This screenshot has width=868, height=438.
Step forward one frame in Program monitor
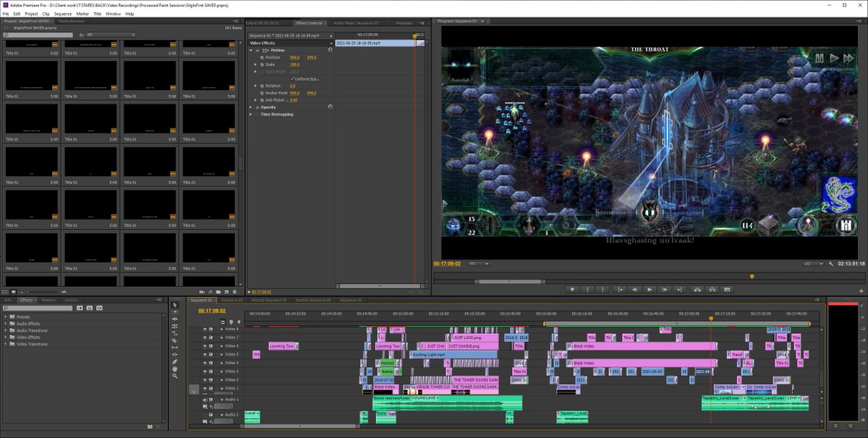click(x=665, y=289)
